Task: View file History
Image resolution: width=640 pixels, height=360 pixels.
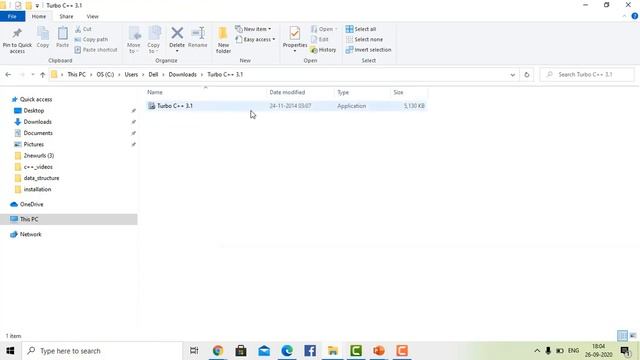Action: click(323, 49)
